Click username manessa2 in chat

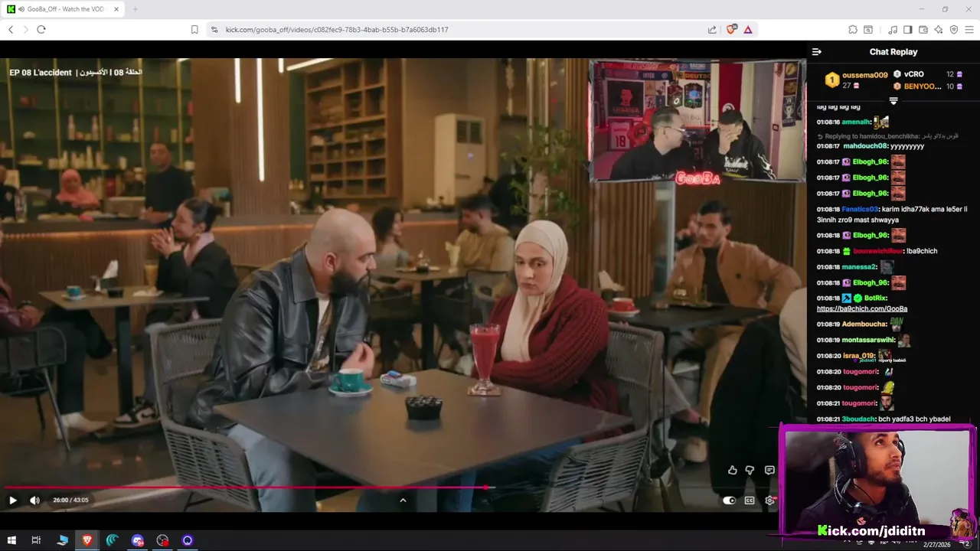tap(859, 267)
